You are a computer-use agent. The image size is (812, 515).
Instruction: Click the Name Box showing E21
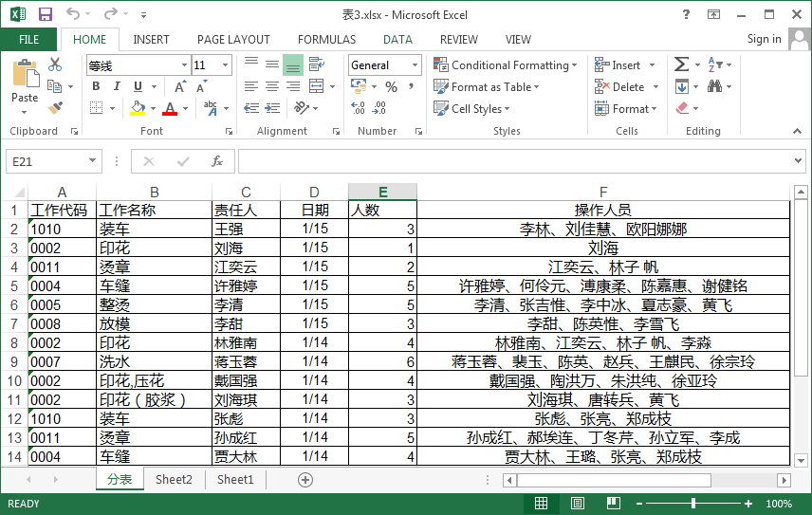pyautogui.click(x=46, y=162)
